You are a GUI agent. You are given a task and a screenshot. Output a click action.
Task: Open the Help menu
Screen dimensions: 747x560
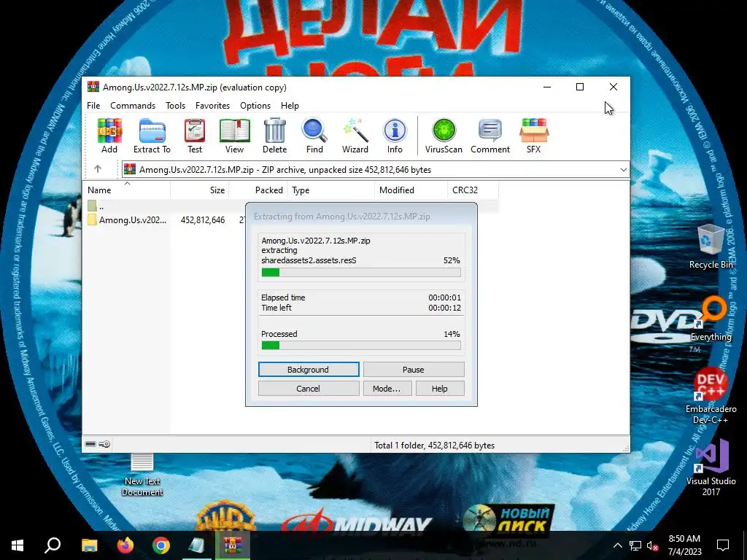pos(290,105)
